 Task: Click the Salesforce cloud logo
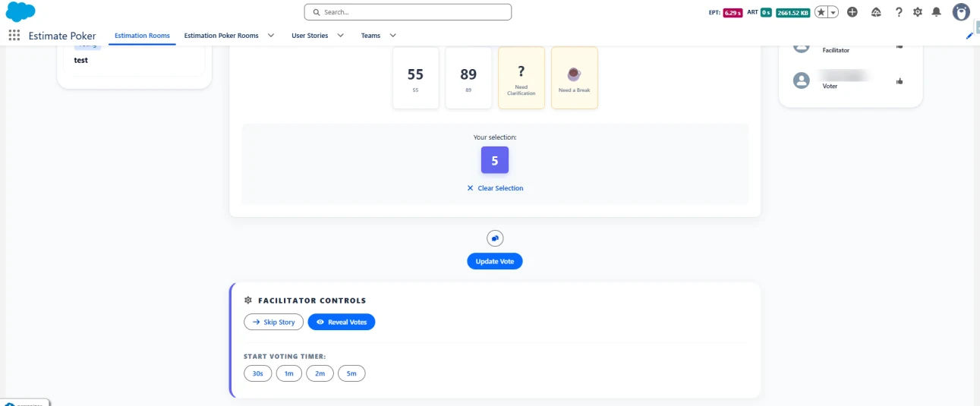click(20, 11)
